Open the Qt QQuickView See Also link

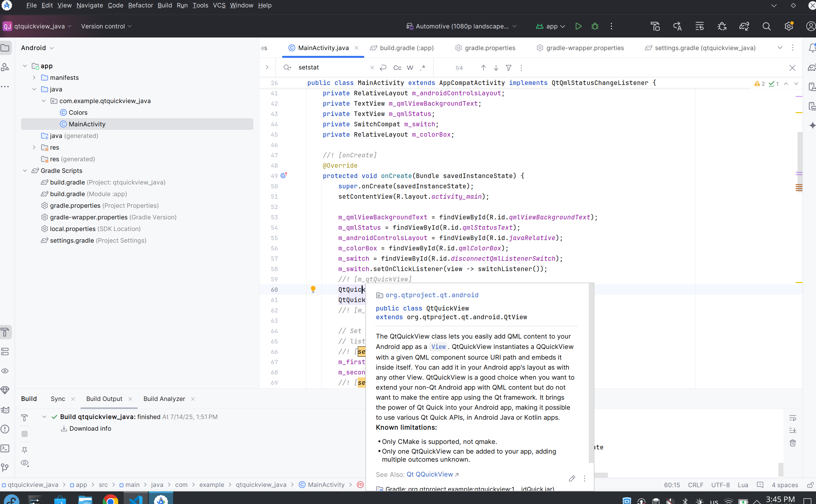[x=432, y=474]
